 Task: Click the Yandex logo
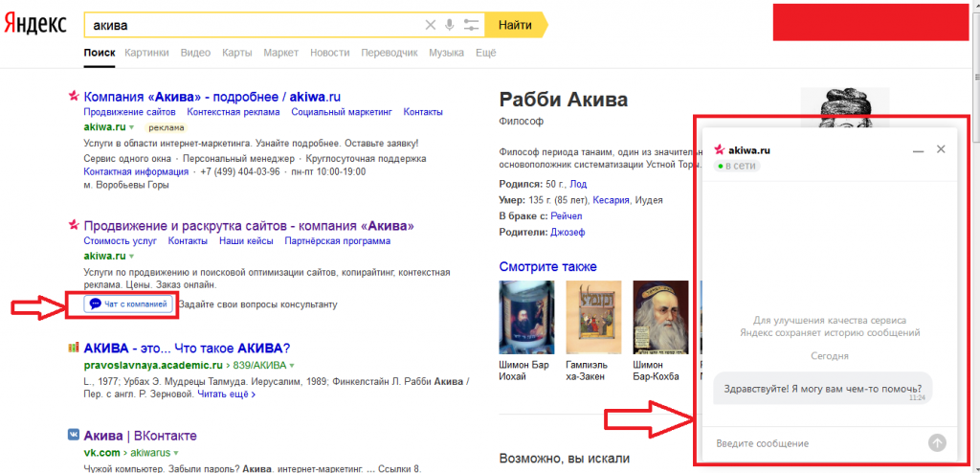(35, 24)
